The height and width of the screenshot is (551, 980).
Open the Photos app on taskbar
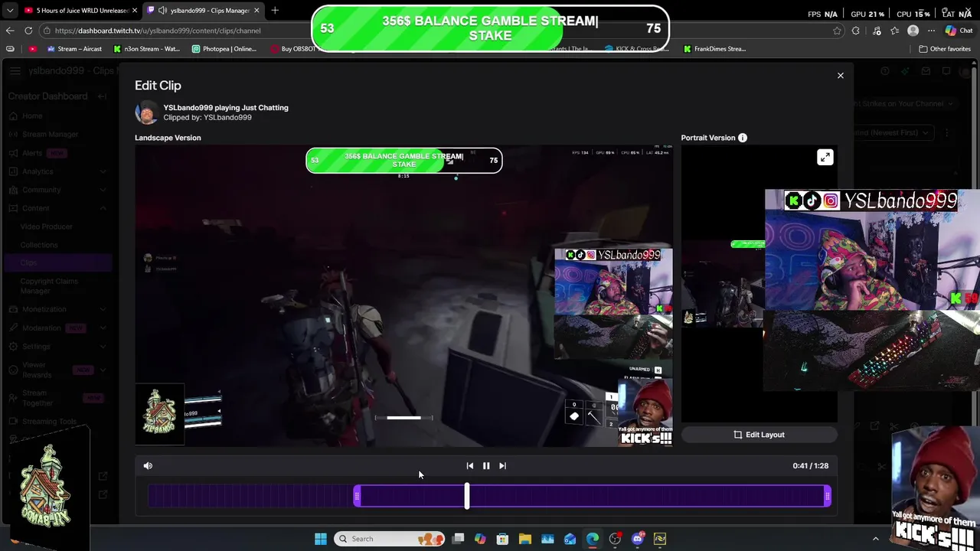[547, 539]
